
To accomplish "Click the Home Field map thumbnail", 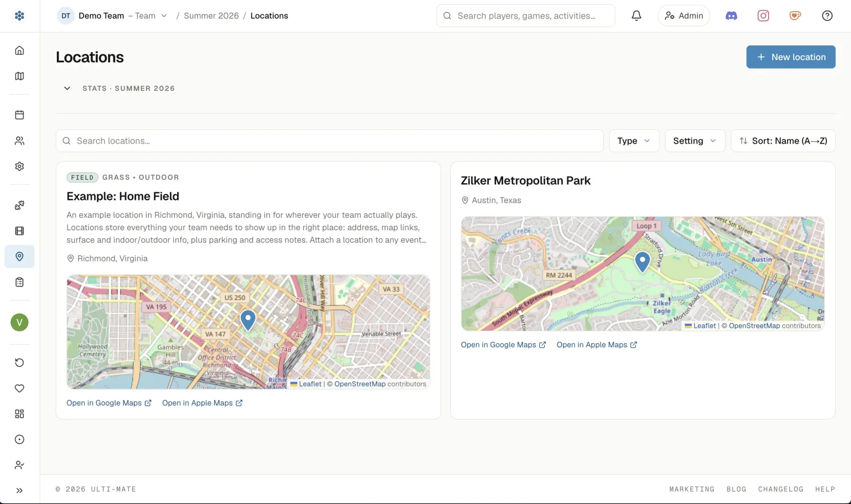I will click(x=248, y=332).
